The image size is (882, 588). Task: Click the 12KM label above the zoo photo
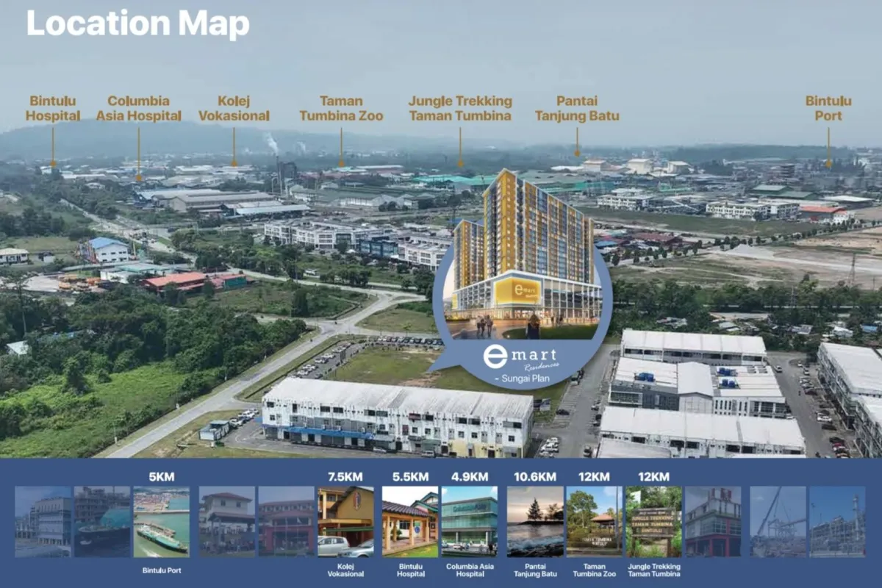pos(595,476)
